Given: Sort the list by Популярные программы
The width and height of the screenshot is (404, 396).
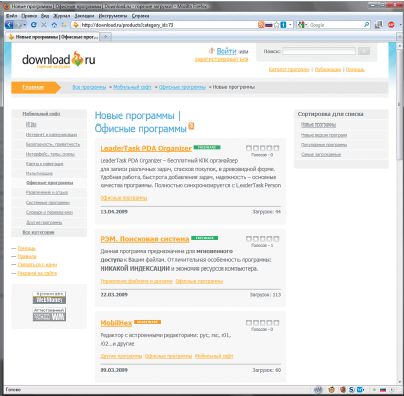Looking at the screenshot, I should [x=324, y=145].
